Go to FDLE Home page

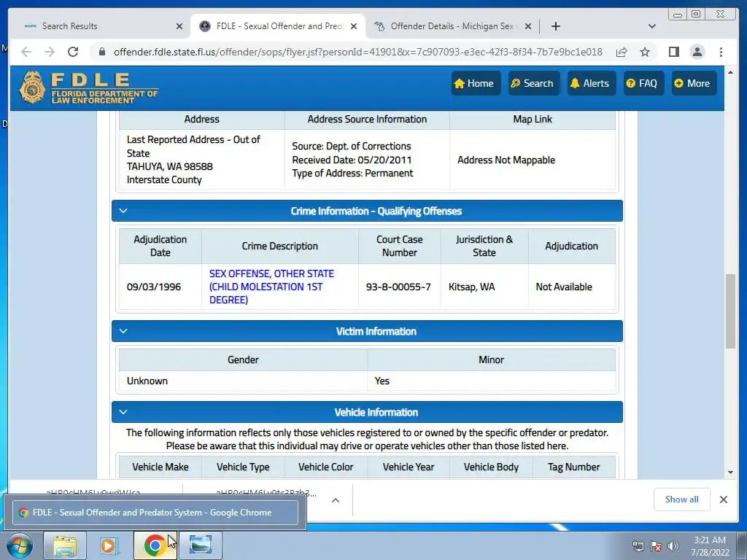coord(476,83)
